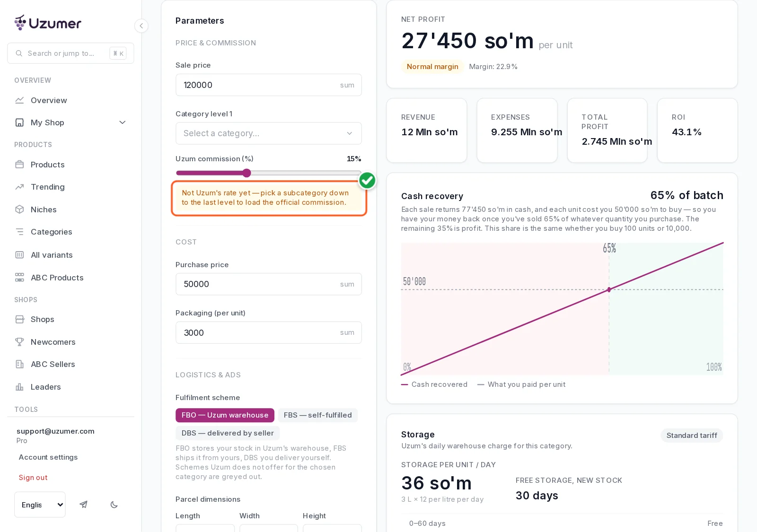Open Telegram via paper plane icon

click(x=84, y=505)
